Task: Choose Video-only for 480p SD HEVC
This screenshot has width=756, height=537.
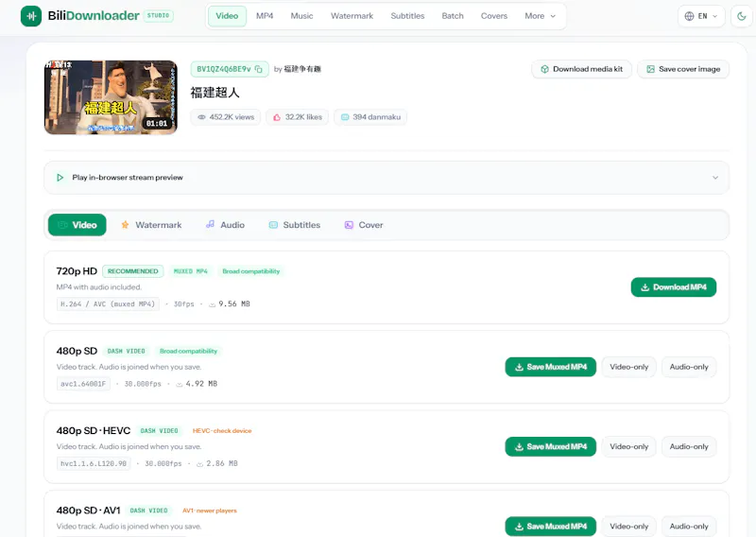Action: [x=628, y=447]
